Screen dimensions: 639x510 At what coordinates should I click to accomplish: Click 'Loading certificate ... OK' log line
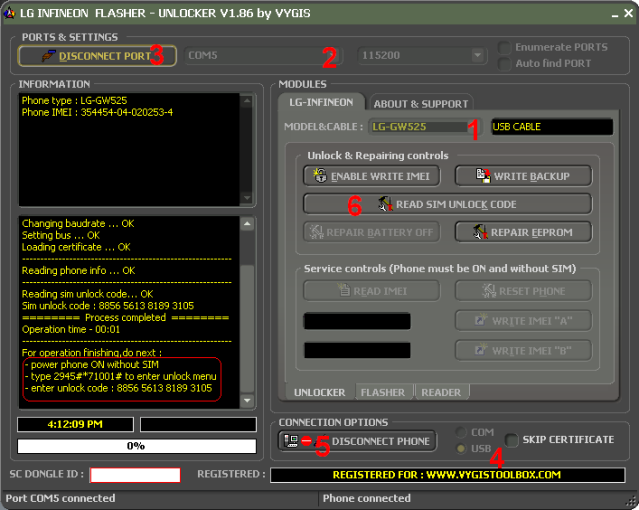tap(76, 247)
